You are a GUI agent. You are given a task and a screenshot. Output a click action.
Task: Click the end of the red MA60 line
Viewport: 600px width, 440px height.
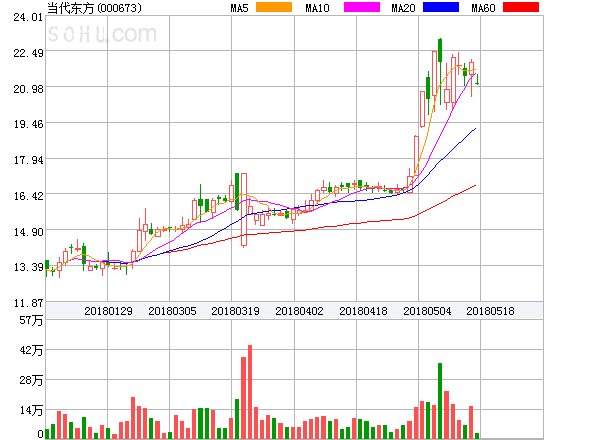coord(476,186)
